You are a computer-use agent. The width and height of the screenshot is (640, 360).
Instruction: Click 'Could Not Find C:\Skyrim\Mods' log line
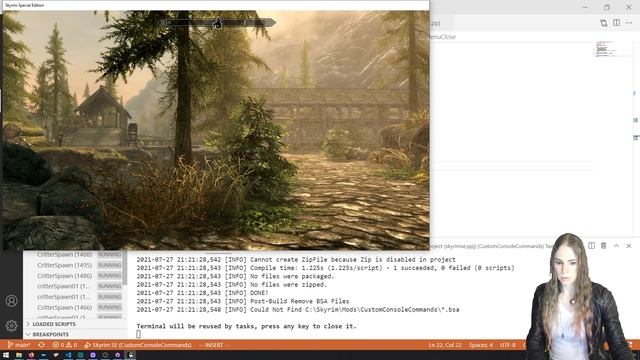pos(298,309)
